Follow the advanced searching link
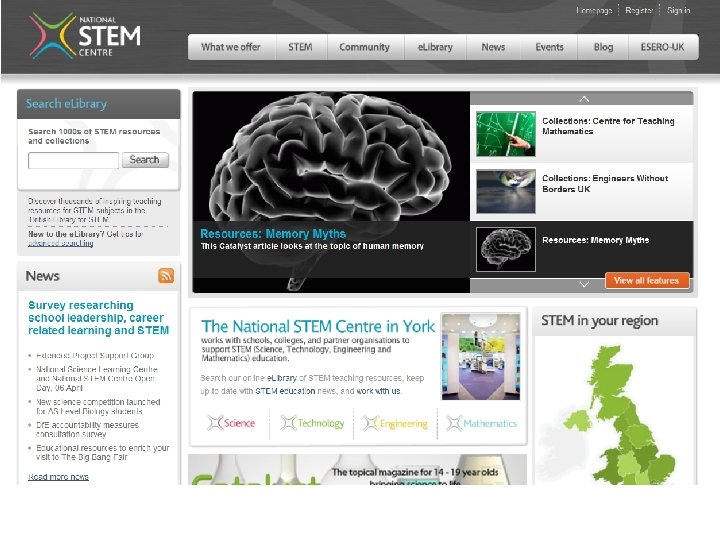This screenshot has width=720, height=540. (61, 243)
